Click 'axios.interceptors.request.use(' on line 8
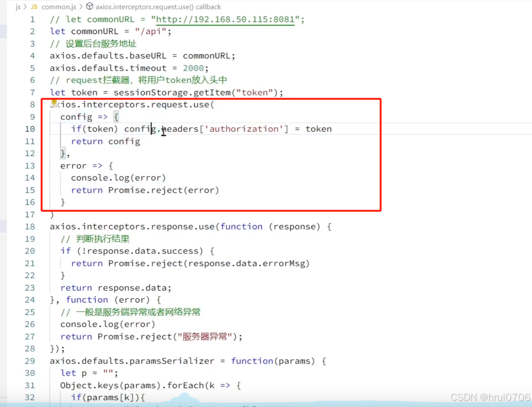Screen dimensions: 532x407 tap(132, 104)
